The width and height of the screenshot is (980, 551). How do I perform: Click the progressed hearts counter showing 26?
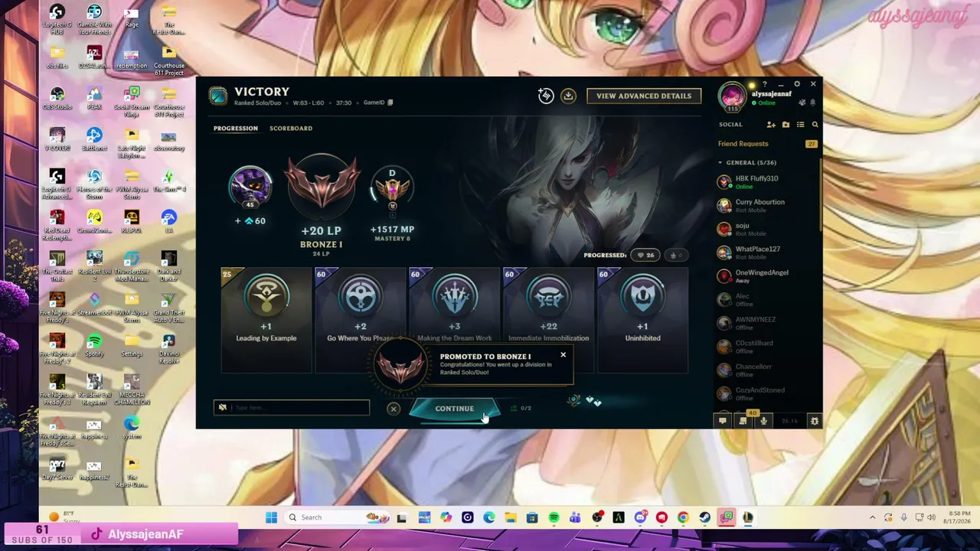[645, 255]
